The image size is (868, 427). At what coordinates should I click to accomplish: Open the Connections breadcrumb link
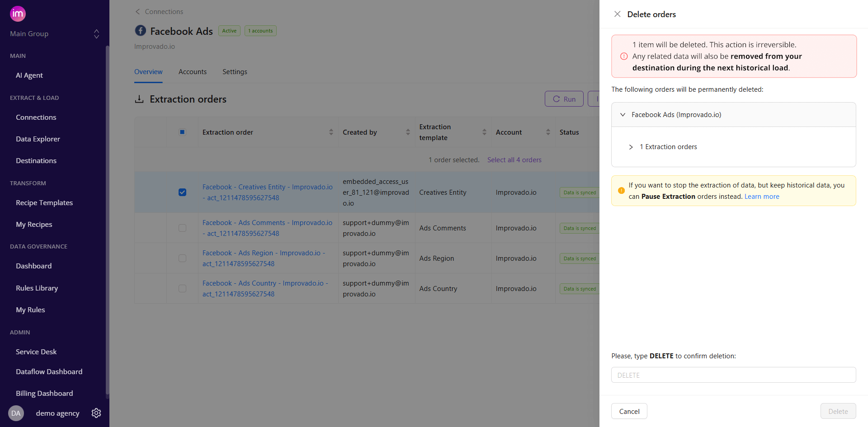point(164,12)
